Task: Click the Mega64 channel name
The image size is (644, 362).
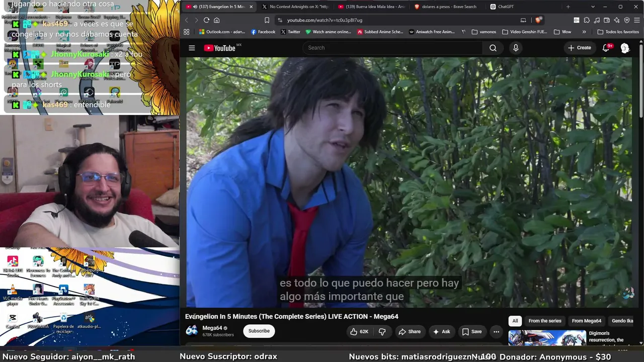Action: point(212,328)
